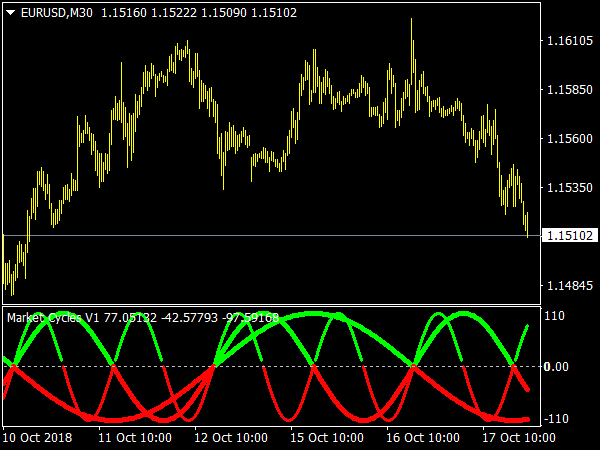Open the chart dropdown triangle beside EURUSD,M30
600x450 pixels.
tap(11, 13)
